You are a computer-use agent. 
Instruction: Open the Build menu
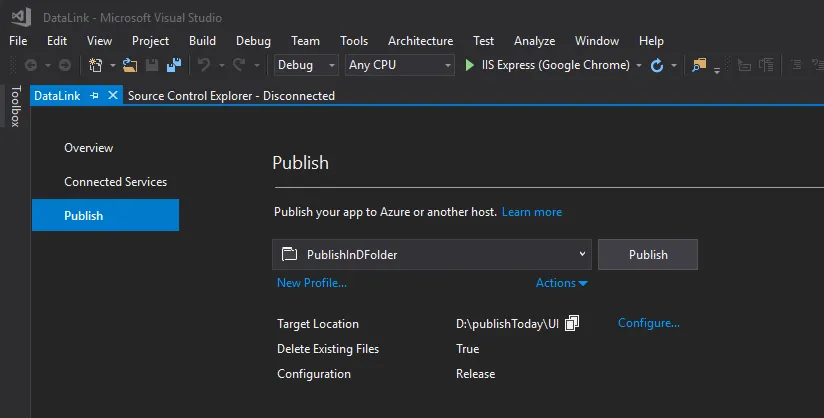click(x=202, y=41)
